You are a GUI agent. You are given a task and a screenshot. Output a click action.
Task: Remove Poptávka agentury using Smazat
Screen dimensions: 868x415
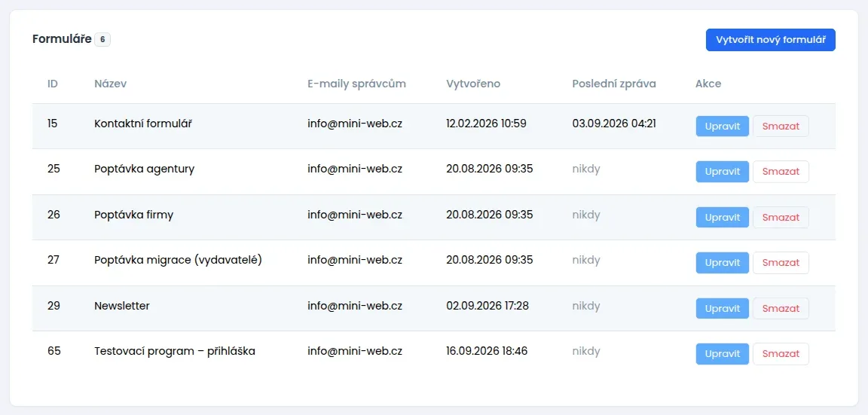click(x=781, y=172)
